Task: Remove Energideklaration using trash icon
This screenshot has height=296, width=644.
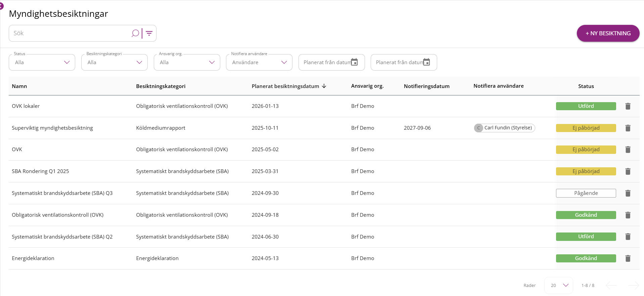Action: coord(628,258)
